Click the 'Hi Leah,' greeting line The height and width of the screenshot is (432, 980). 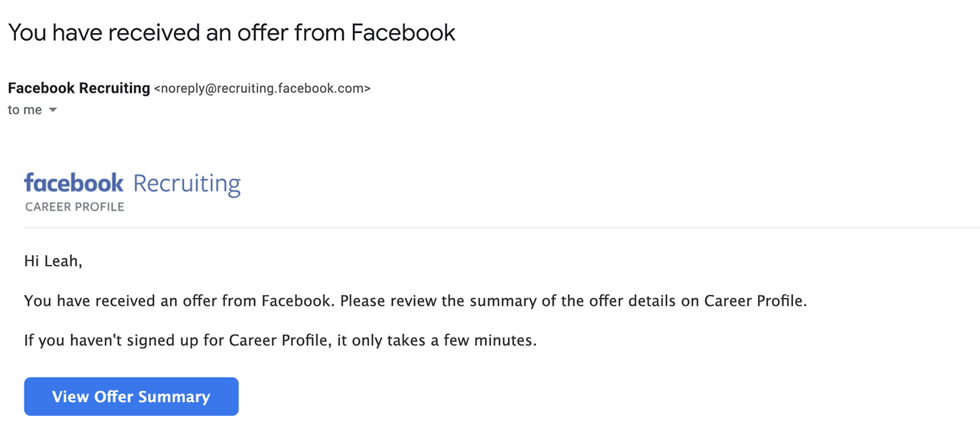[x=53, y=261]
